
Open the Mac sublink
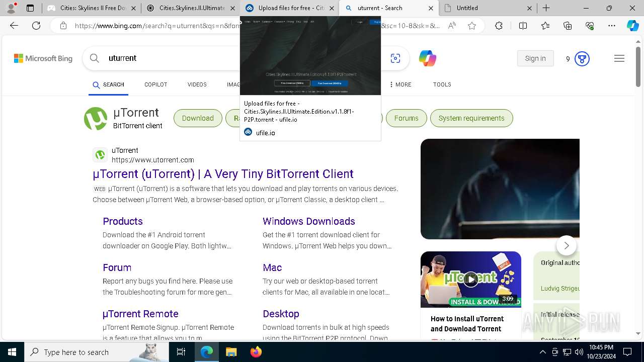coord(272,267)
